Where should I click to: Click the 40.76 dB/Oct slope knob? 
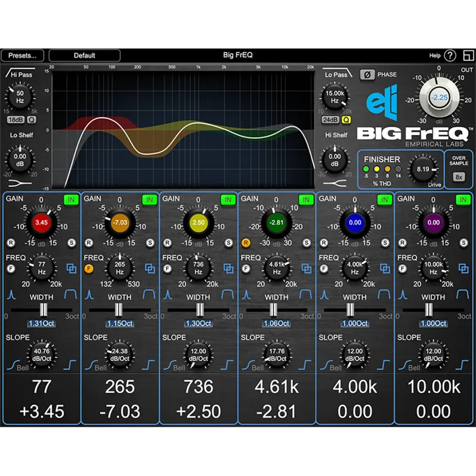pos(41,355)
